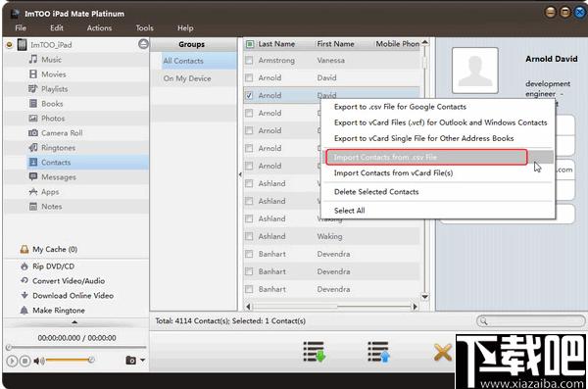The image size is (588, 389).
Task: Open the Apps category icon
Action: click(x=33, y=192)
